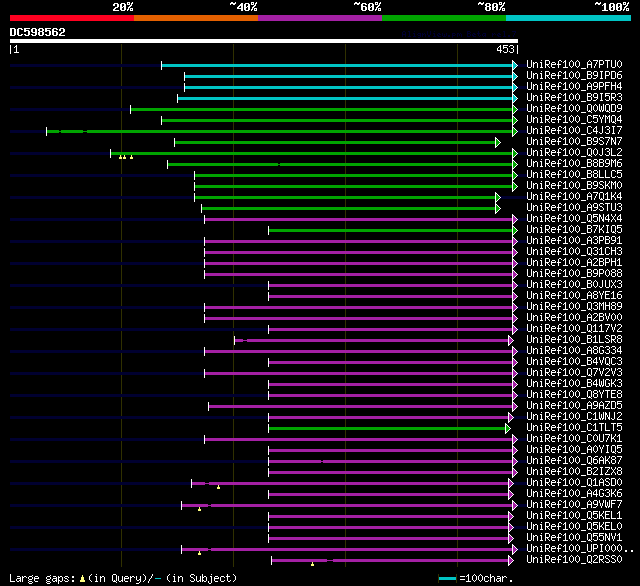The width and height of the screenshot is (640, 586).
Task: Click the UniRef100_B7KIQ5 label
Action: [x=574, y=230]
